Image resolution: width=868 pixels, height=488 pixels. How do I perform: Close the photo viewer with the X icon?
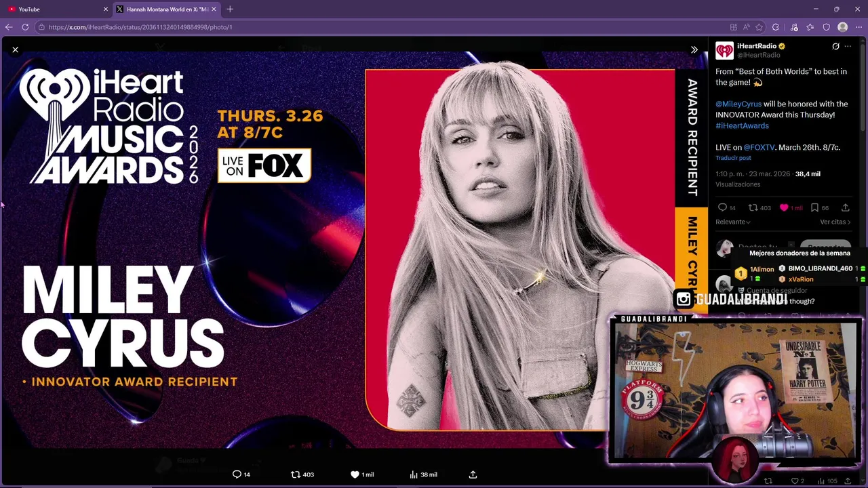[15, 49]
